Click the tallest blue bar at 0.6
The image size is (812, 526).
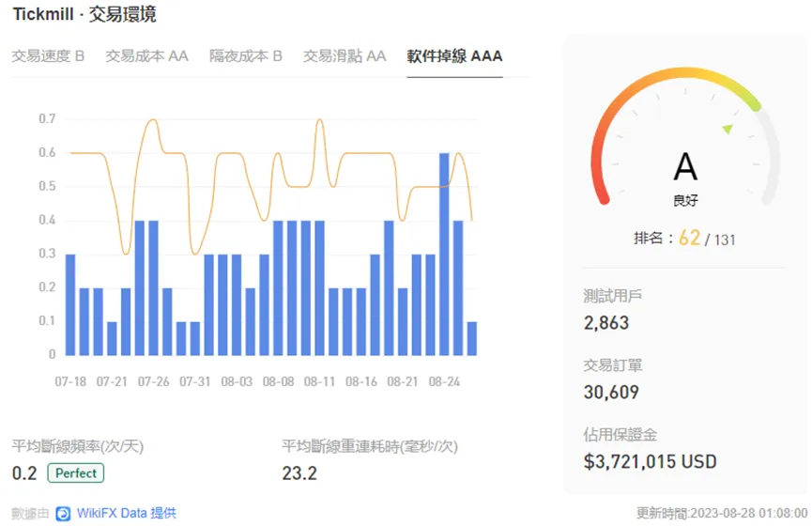click(444, 254)
